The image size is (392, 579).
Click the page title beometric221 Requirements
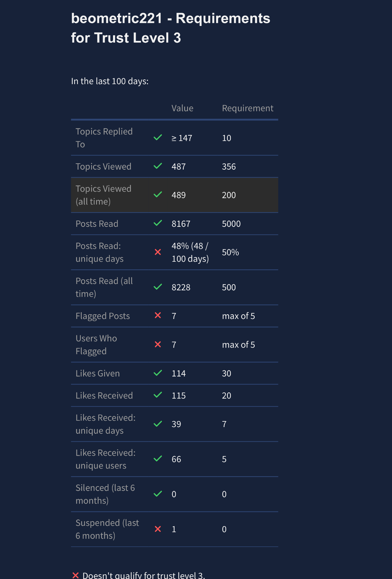(171, 28)
